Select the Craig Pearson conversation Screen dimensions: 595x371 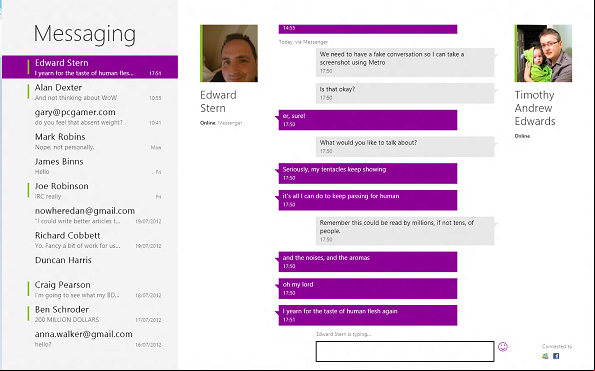pos(90,289)
